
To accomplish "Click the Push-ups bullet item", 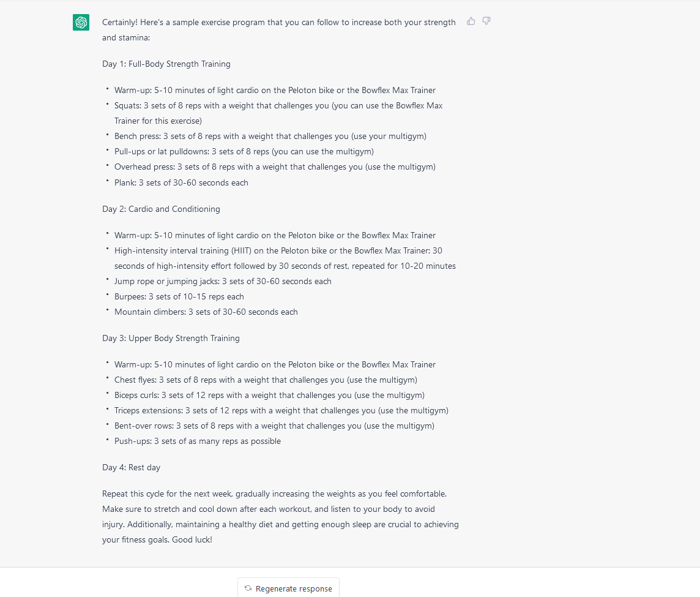I will pyautogui.click(x=197, y=441).
